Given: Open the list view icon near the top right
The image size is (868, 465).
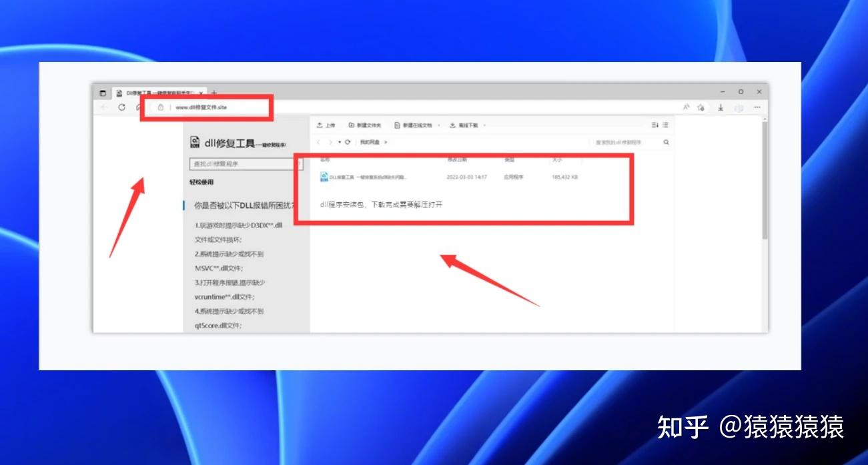Looking at the screenshot, I should point(665,124).
